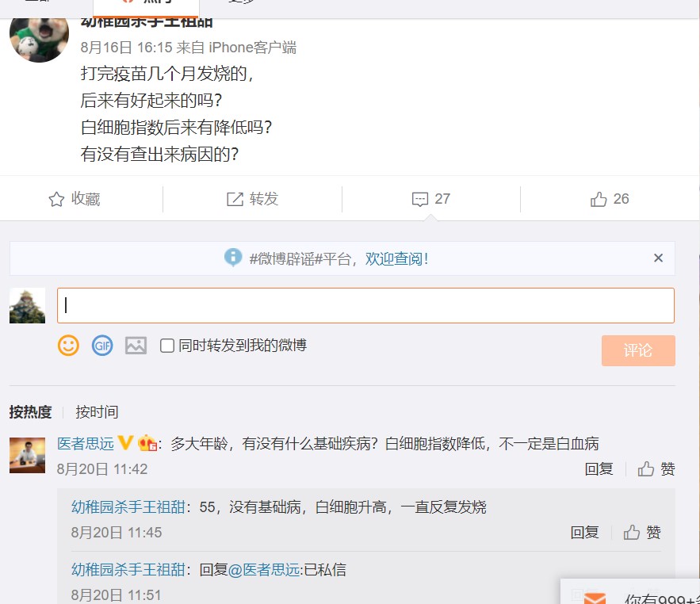This screenshot has height=604, width=700.
Task: Click the 转发 share icon
Action: [x=235, y=199]
